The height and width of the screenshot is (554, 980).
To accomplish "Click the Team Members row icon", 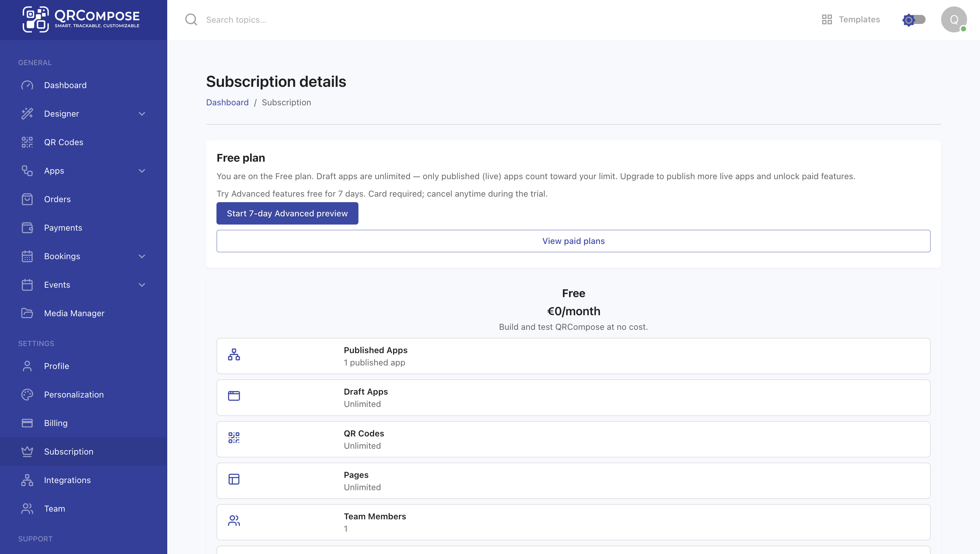I will (x=234, y=521).
